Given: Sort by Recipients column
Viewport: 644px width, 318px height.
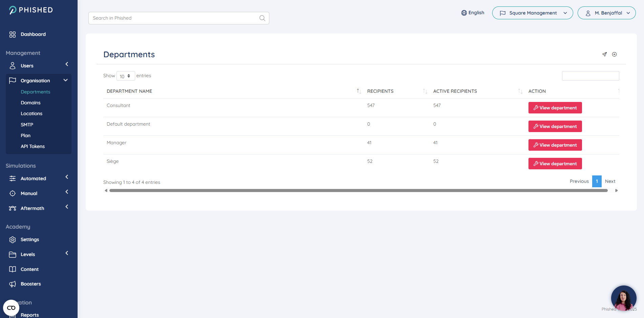Looking at the screenshot, I should (x=380, y=91).
